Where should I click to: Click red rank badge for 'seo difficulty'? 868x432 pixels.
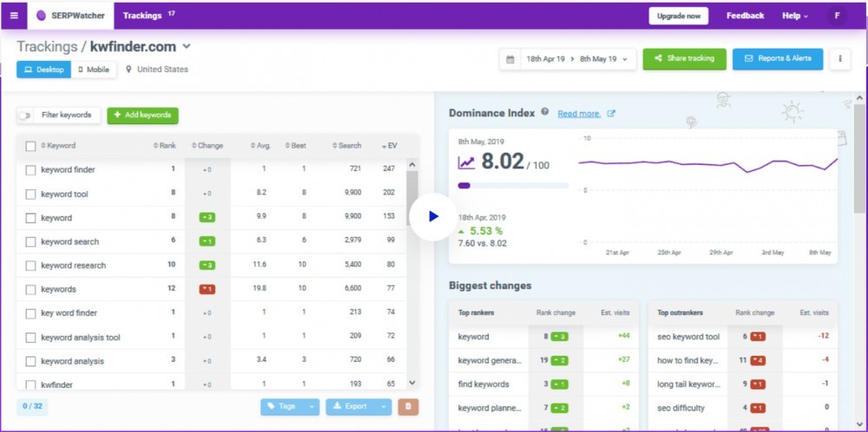(x=758, y=409)
